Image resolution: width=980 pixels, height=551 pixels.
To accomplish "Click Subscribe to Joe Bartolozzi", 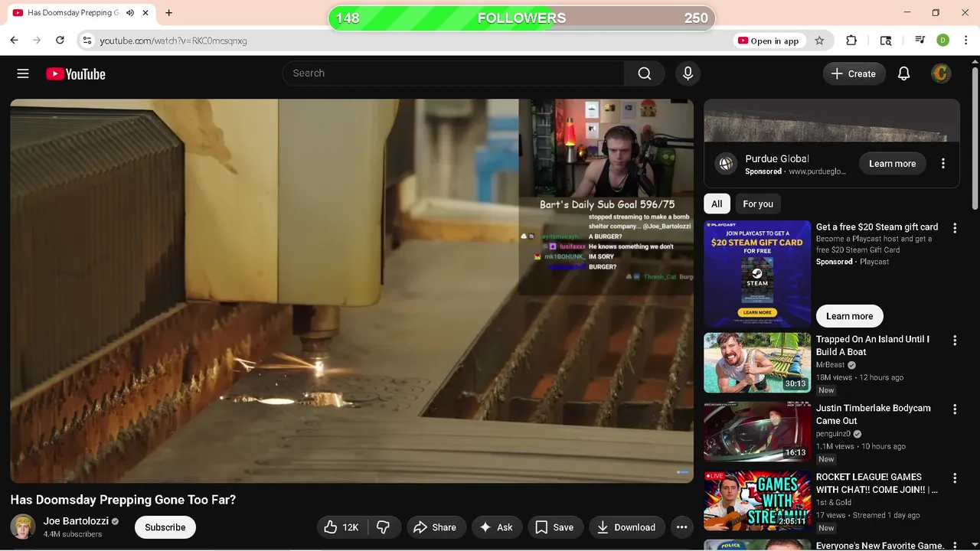I will 165,527.
